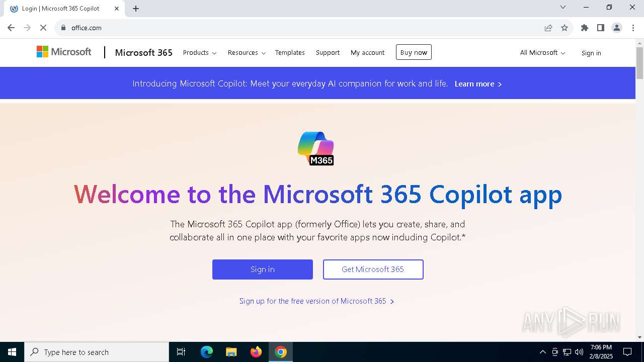Bookmark this tab with star icon
Viewport: 644px width, 362px height.
(x=565, y=28)
